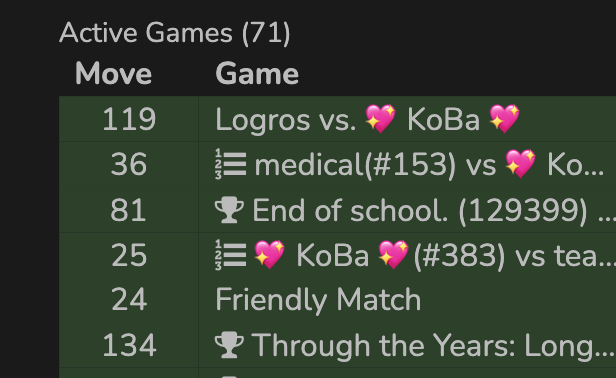Open the Friendly Match game

click(x=318, y=300)
